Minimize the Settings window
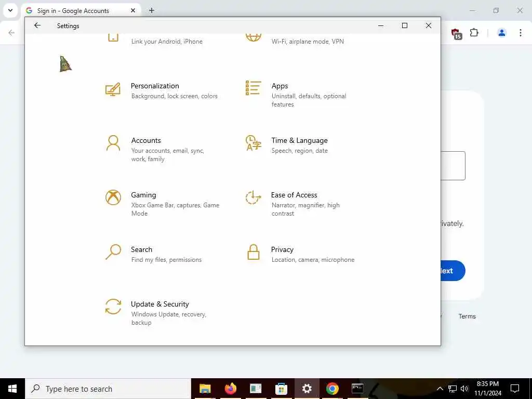 381,25
